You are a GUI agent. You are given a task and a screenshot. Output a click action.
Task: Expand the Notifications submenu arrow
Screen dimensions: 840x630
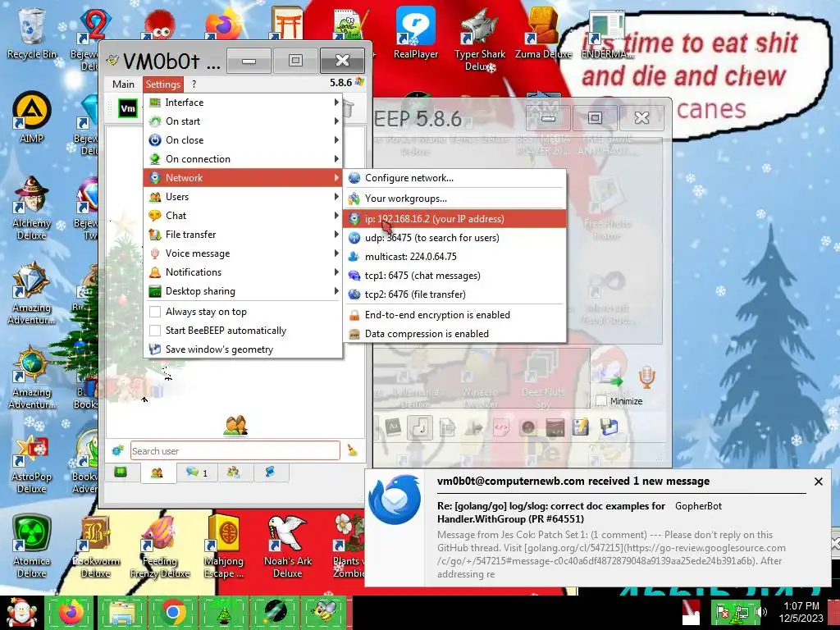click(336, 272)
